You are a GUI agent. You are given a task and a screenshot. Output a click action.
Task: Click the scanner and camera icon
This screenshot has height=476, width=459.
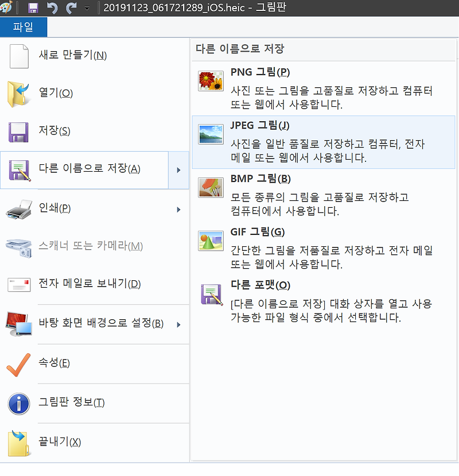click(x=19, y=248)
